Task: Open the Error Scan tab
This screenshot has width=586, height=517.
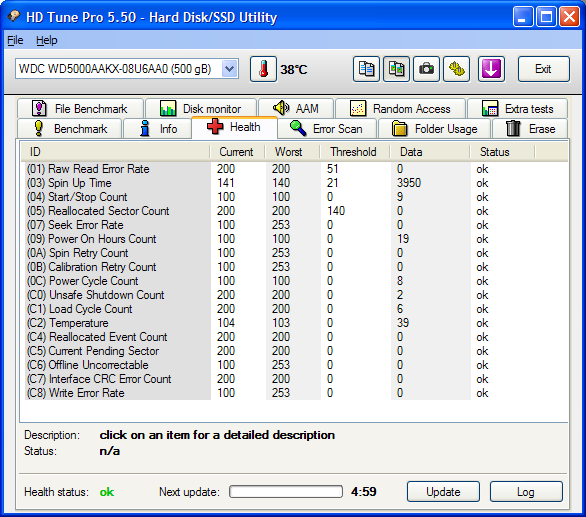Action: tap(327, 129)
